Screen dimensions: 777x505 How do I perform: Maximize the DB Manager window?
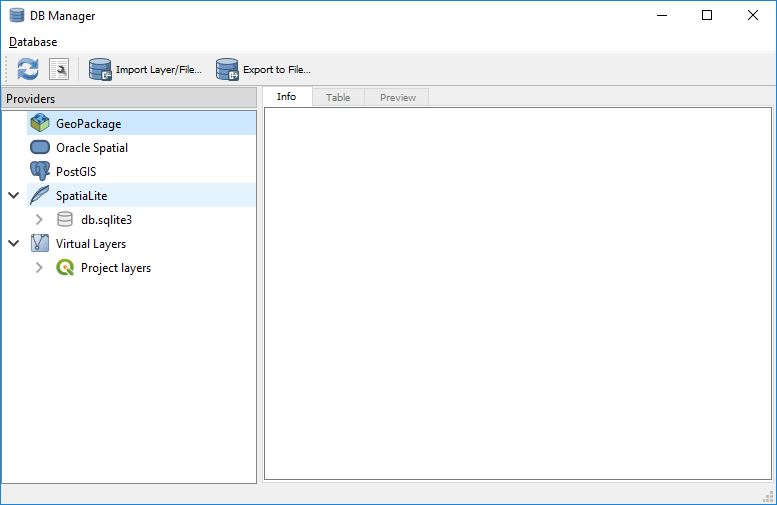pos(707,15)
